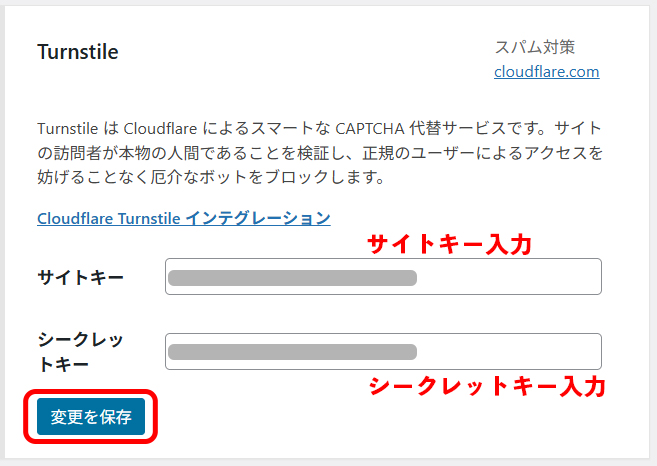Open Cloudflare Turnstile インテグレーション link
This screenshot has height=466, width=657.
183,218
